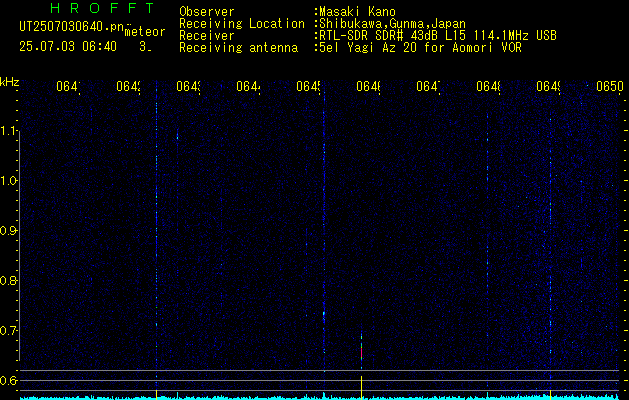Click the 0643 time axis label

pyautogui.click(x=188, y=86)
